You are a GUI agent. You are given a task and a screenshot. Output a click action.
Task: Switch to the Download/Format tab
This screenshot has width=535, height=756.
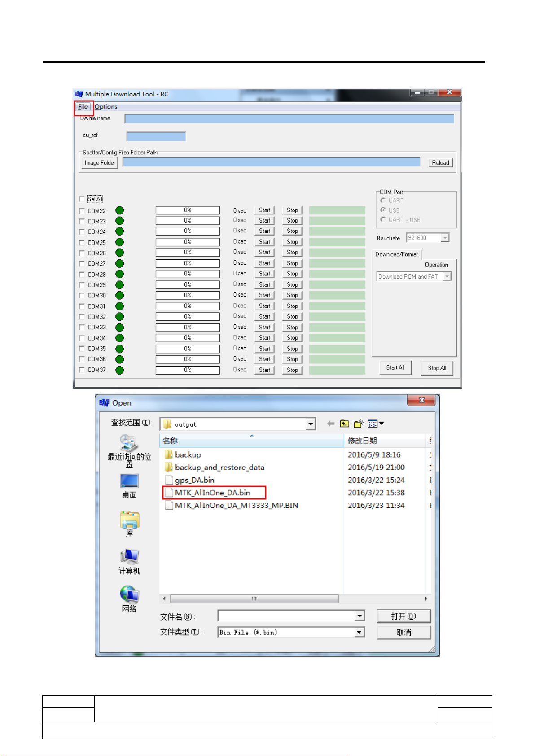coord(396,254)
